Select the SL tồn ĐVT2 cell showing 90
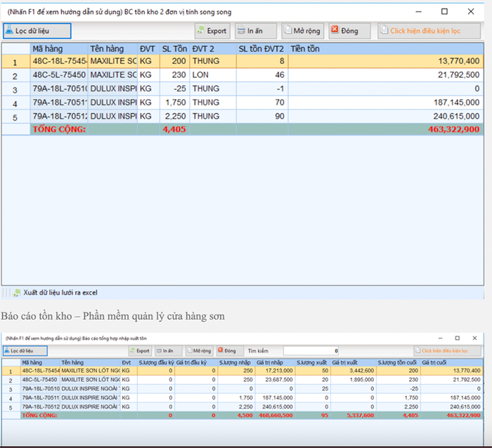 (262, 117)
